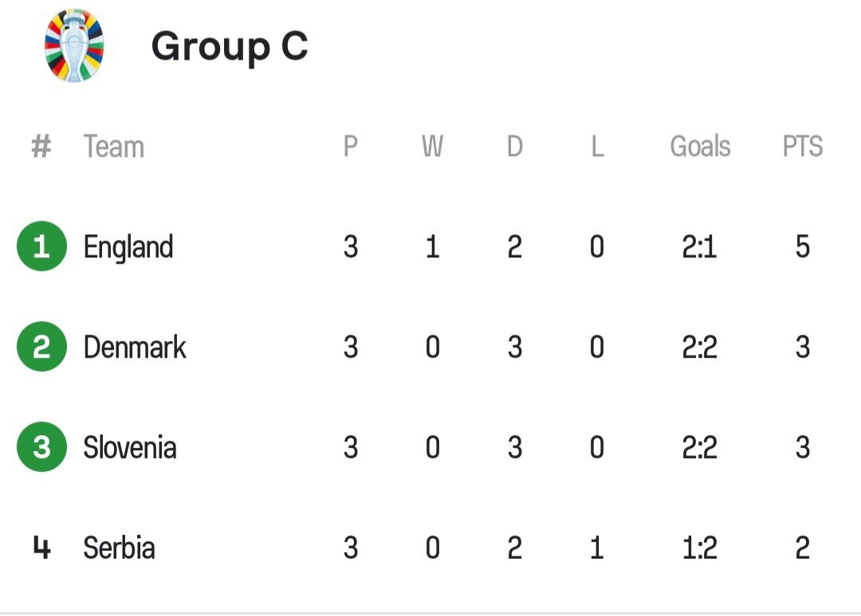861x616 pixels.
Task: Click the L losses column header
Action: (597, 147)
